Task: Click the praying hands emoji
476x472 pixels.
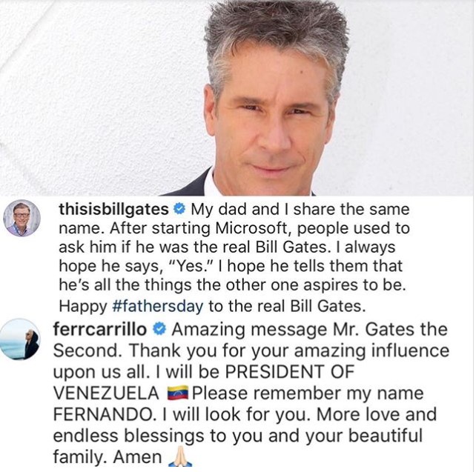Action: (x=180, y=456)
